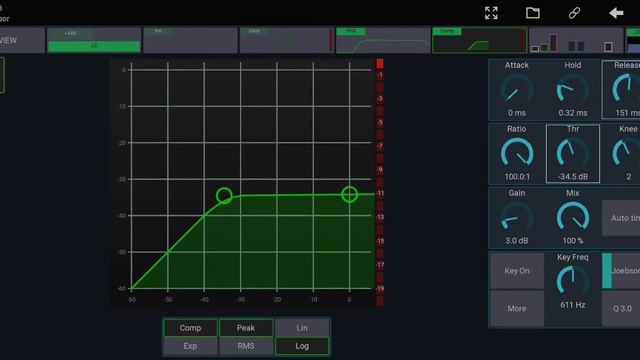Select Log envelope
The width and height of the screenshot is (640, 360).
click(302, 346)
